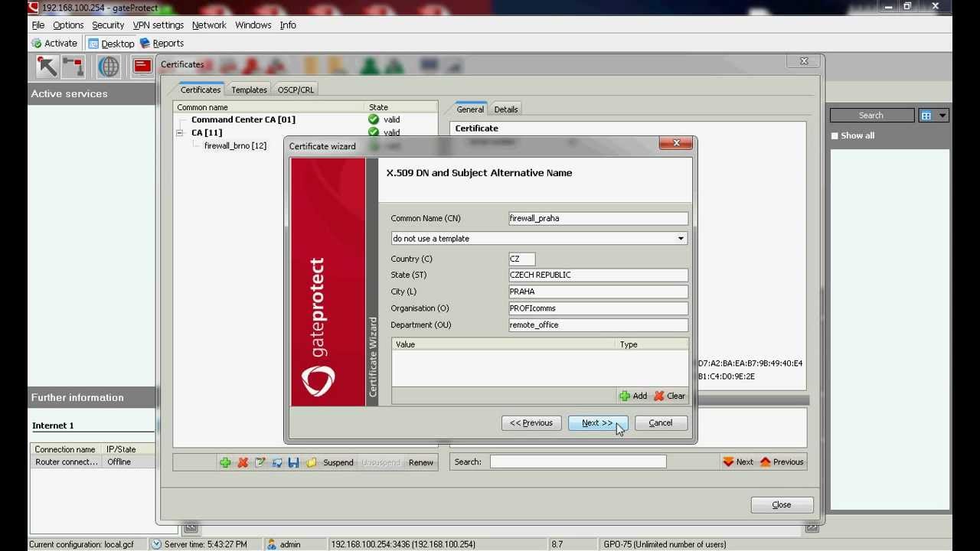
Task: Click the green plus add certificate icon
Action: click(x=225, y=462)
